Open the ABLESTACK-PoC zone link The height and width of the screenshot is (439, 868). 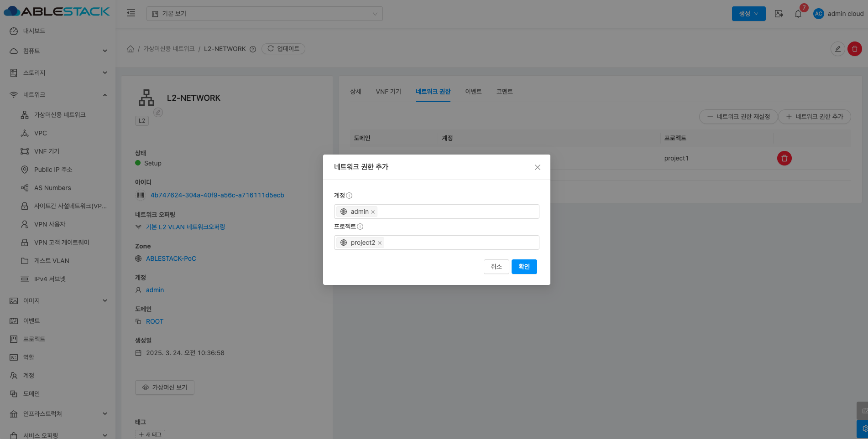[171, 258]
